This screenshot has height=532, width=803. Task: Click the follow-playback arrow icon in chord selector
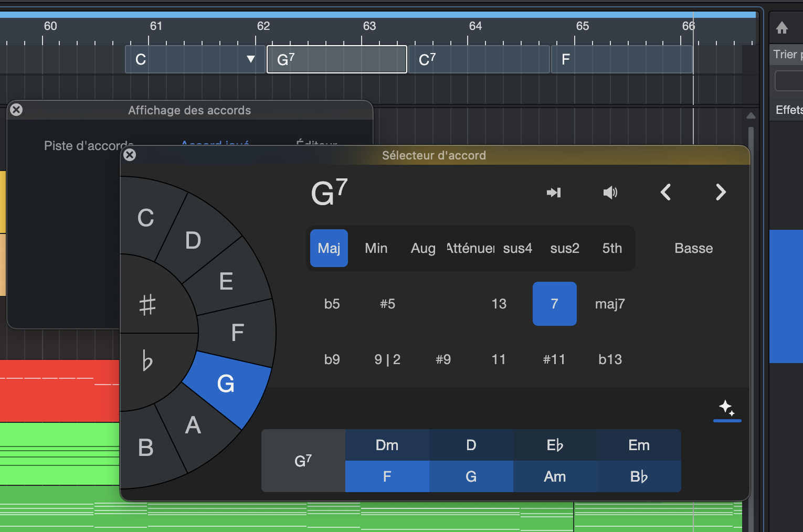554,193
